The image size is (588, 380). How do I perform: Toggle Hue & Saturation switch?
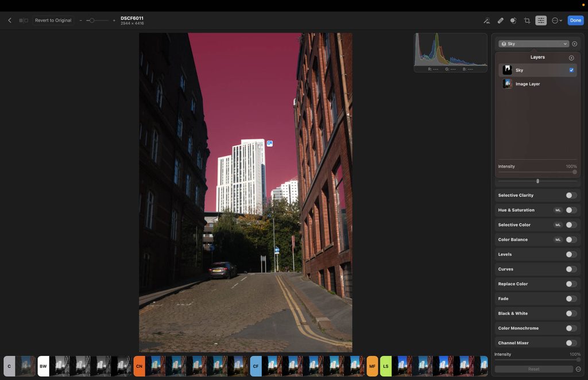(x=571, y=210)
